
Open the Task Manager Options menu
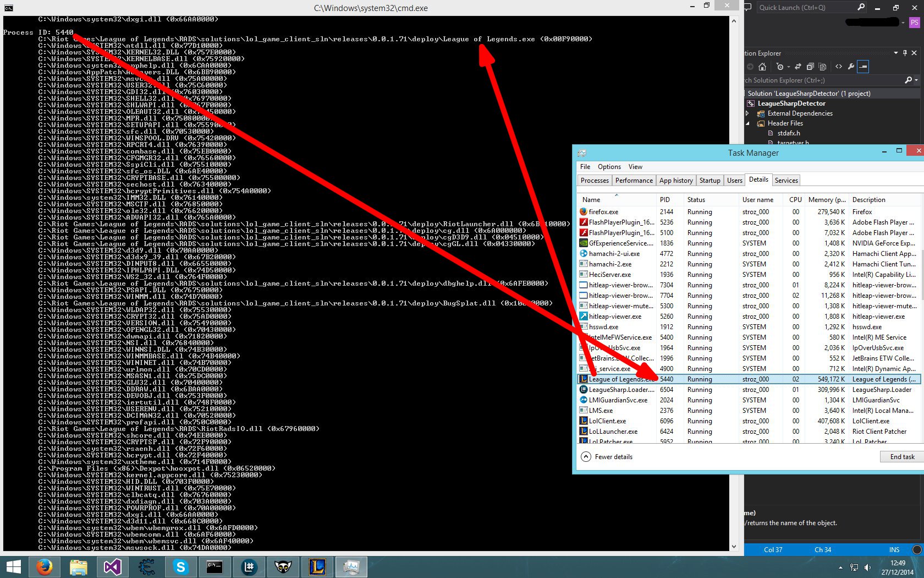pos(609,167)
